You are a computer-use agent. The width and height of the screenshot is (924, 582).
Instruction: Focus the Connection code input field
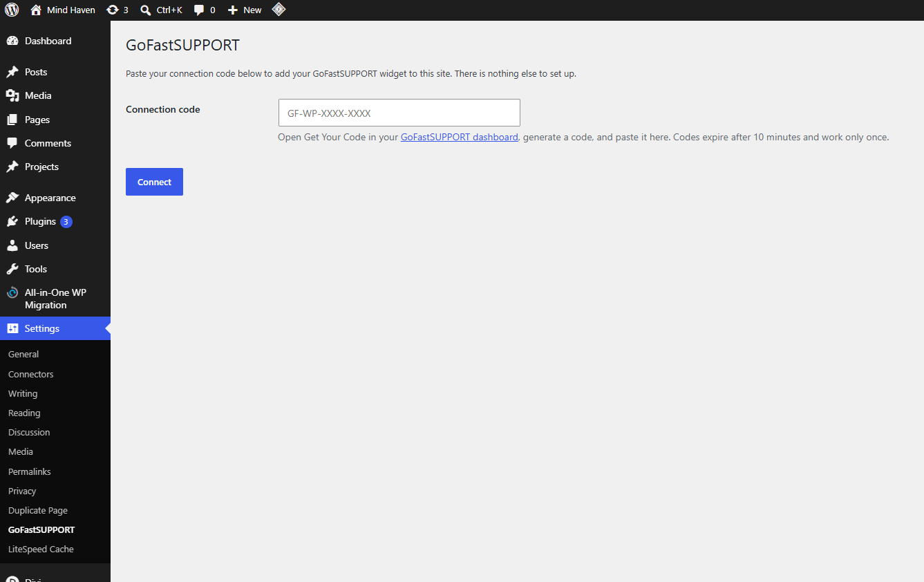pos(399,113)
